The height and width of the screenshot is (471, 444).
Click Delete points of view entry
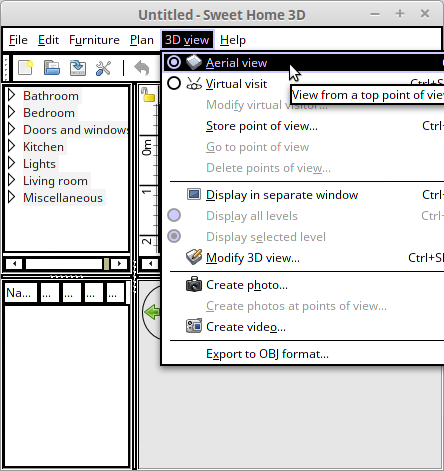[x=303, y=168]
